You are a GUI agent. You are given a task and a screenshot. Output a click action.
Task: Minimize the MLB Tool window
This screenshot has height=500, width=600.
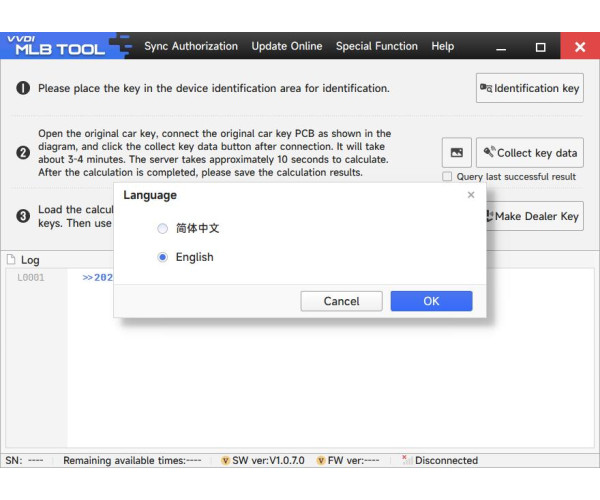(x=501, y=47)
